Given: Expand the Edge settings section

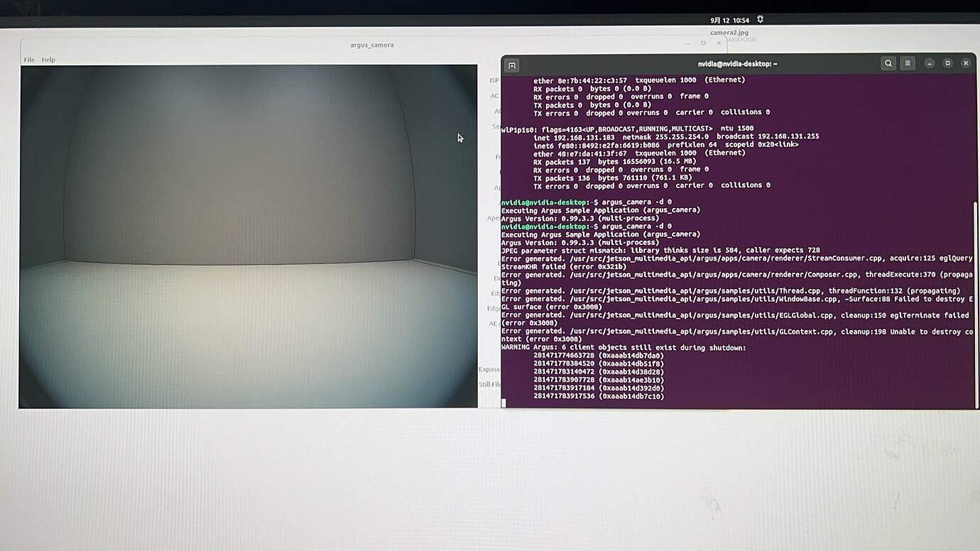Looking at the screenshot, I should tap(493, 307).
